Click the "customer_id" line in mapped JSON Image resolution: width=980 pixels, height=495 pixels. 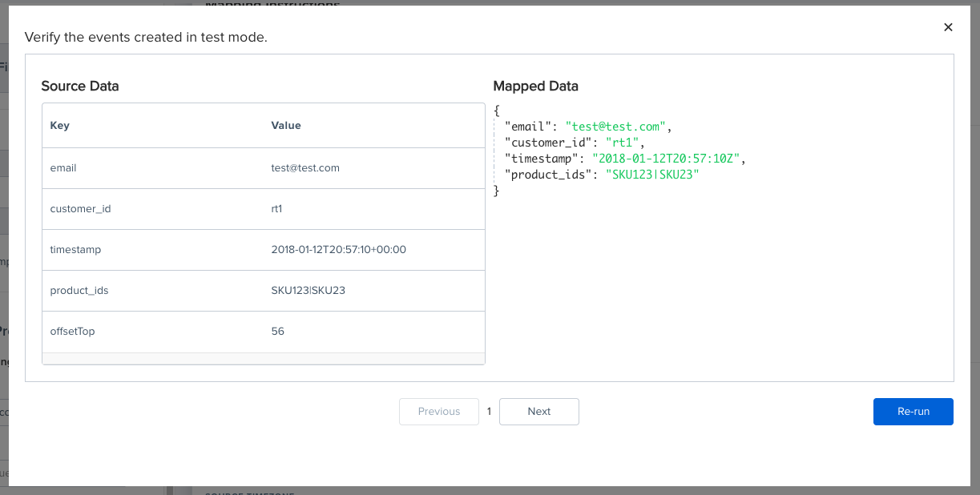[575, 143]
